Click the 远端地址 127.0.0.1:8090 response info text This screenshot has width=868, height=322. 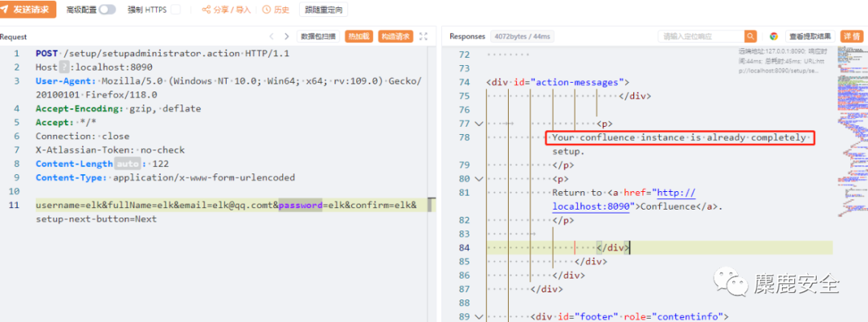[x=782, y=61]
